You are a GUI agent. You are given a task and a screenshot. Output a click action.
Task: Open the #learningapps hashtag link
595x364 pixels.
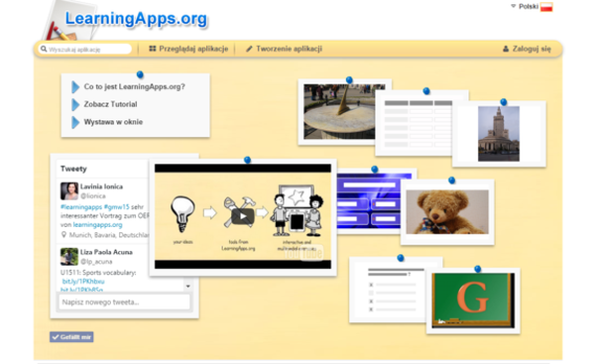[81, 207]
